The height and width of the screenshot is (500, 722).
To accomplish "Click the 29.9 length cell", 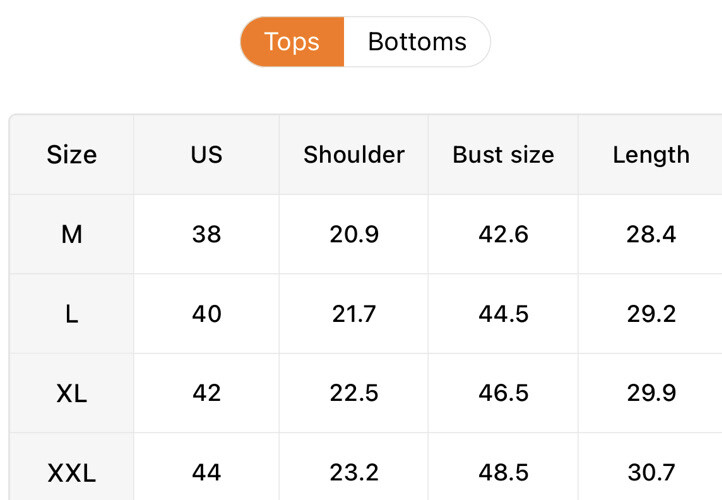I will click(651, 393).
